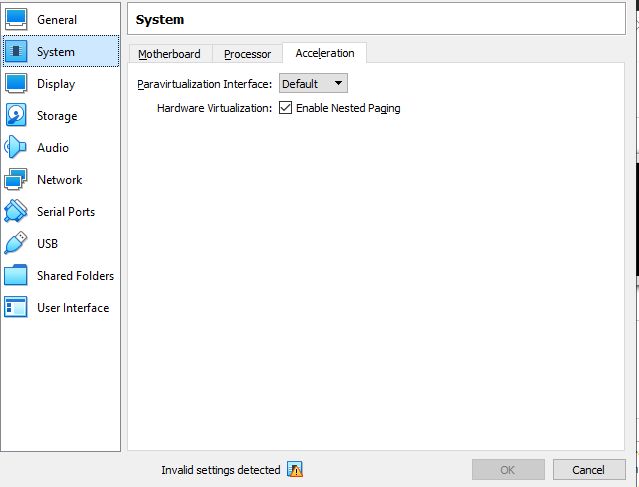
Task: Click the Enable Nested Paging label text
Action: 348,108
